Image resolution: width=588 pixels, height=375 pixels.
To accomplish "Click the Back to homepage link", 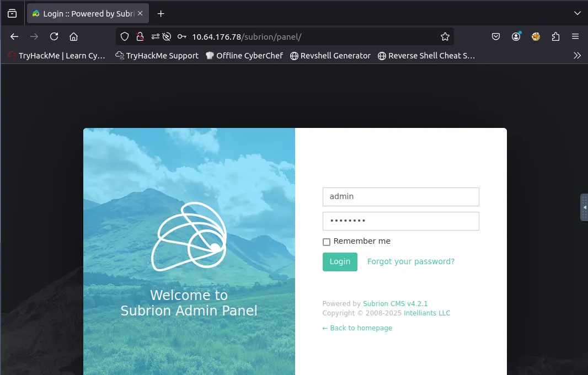I will [357, 328].
